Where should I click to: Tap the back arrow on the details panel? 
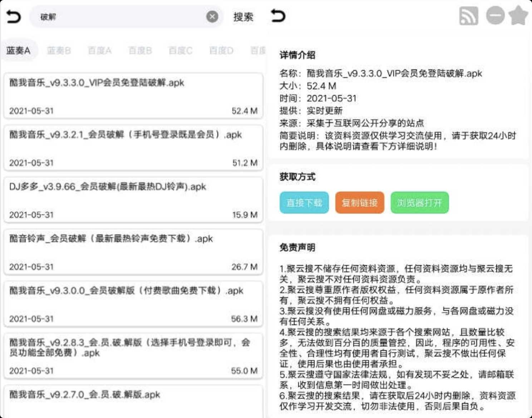278,16
